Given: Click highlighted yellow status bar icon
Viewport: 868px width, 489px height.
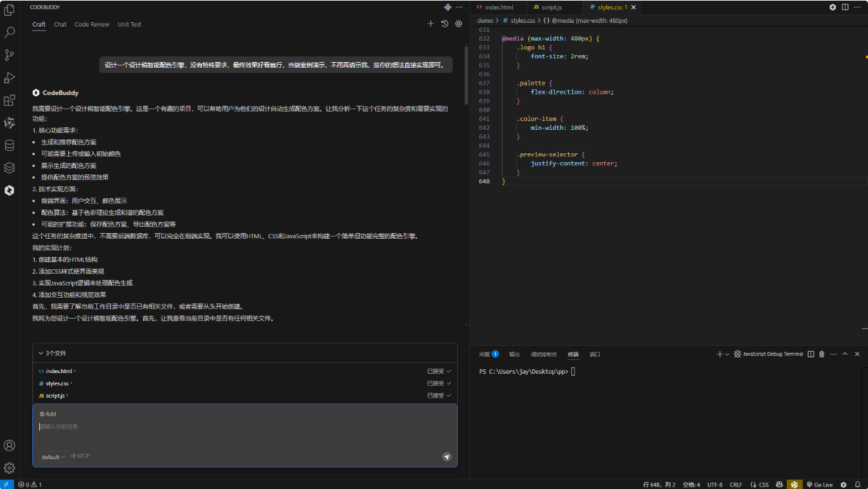Looking at the screenshot, I should click(x=794, y=485).
